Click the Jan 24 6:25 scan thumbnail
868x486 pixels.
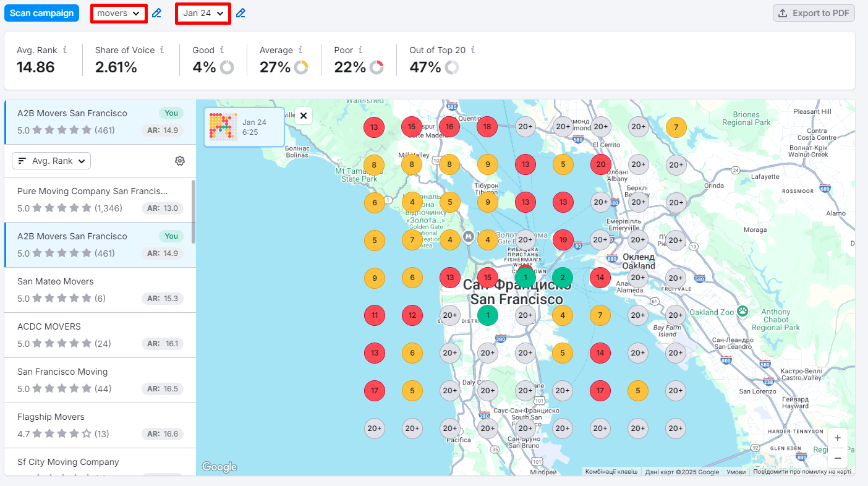click(244, 127)
